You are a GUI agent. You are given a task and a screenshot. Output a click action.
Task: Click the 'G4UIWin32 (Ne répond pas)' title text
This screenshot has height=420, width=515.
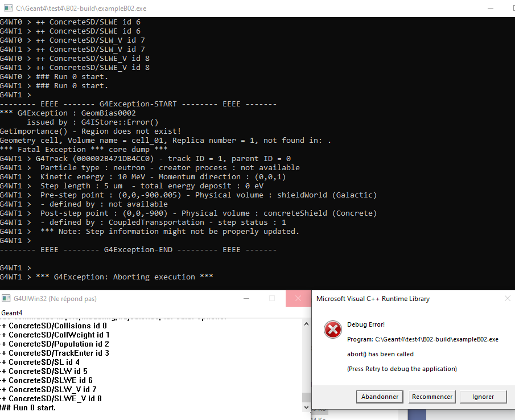[x=55, y=299]
